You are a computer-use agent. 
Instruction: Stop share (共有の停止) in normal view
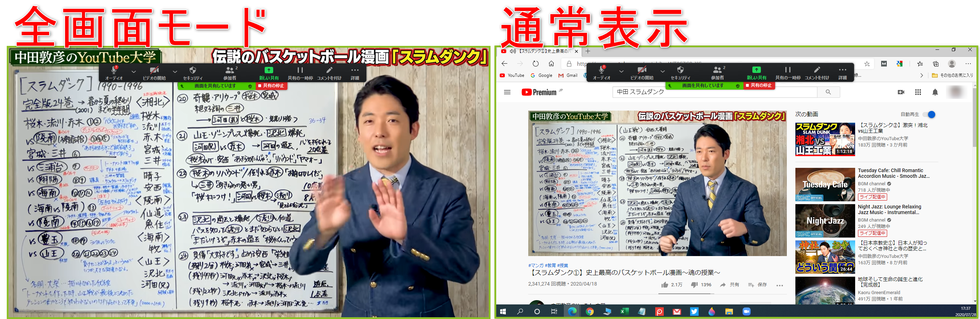[759, 86]
